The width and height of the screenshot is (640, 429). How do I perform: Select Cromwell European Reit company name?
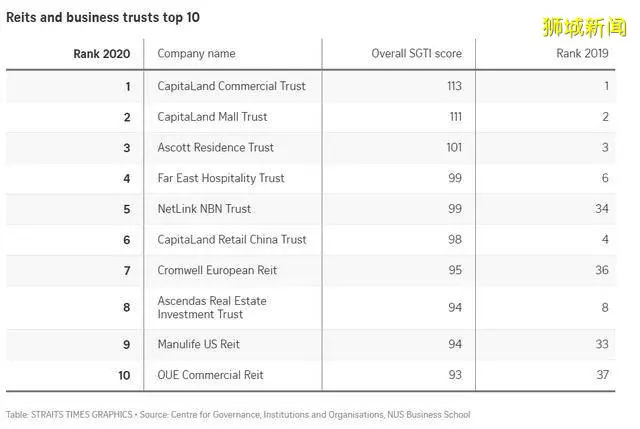click(217, 270)
